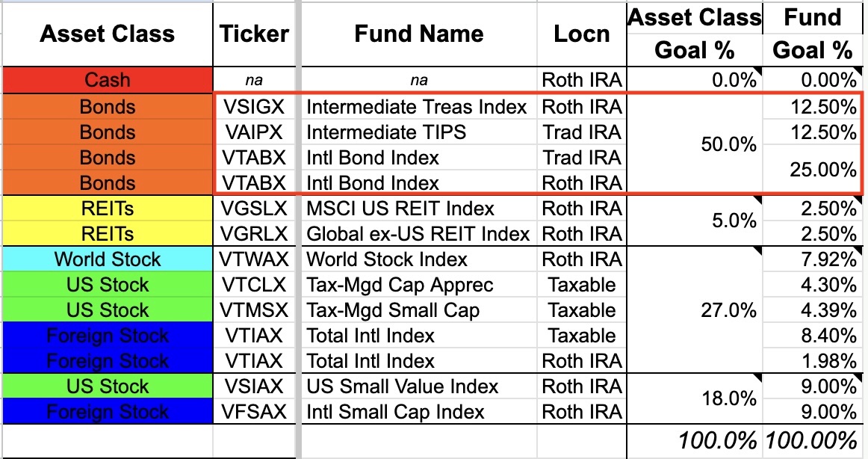Select the 100.00% fund goal total cell

[x=813, y=441]
